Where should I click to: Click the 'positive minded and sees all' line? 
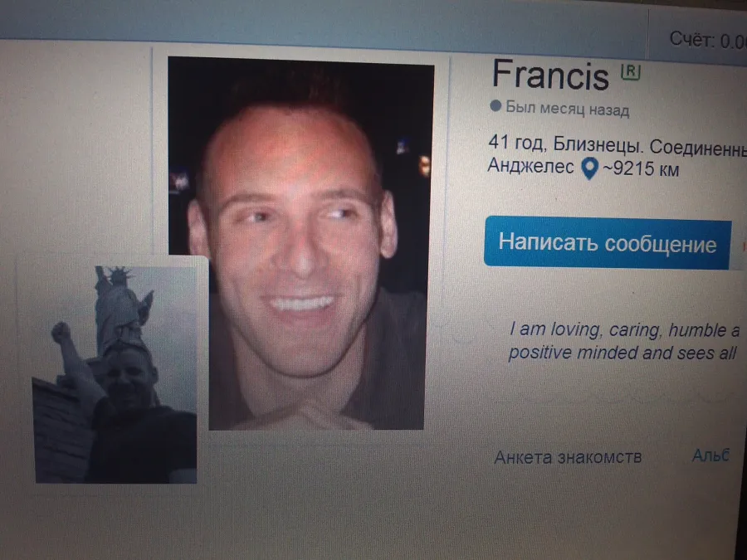(x=622, y=353)
